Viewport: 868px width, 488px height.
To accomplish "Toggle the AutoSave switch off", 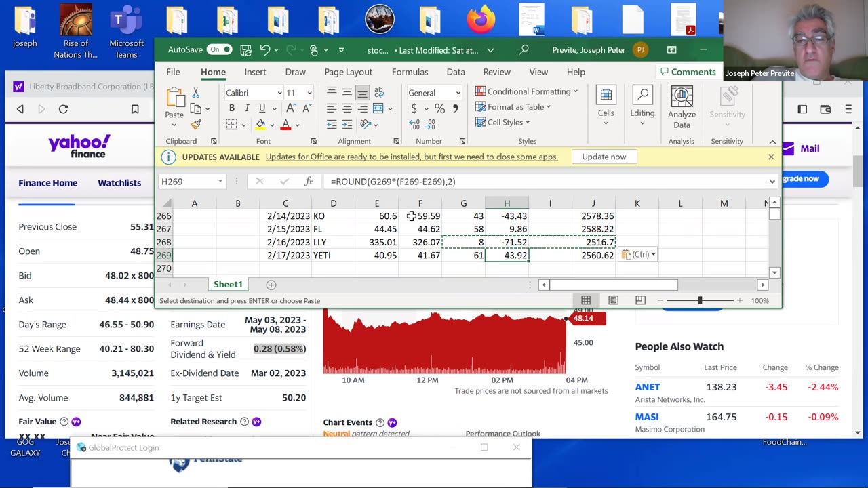I will 220,49.
